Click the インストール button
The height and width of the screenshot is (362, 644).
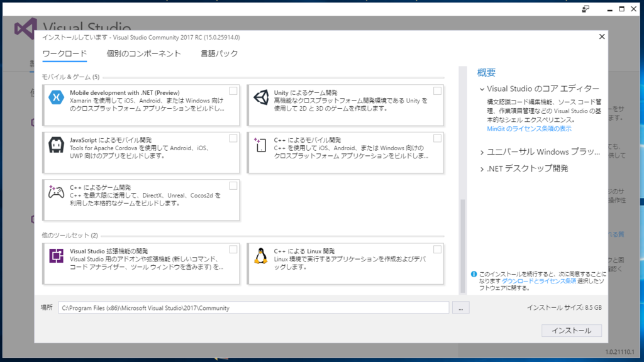point(571,331)
